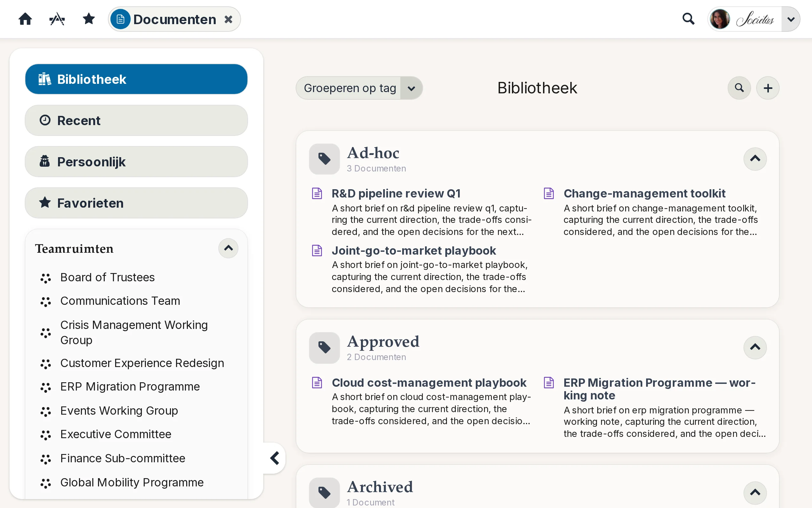Select the Documenten tab
Viewport: 812px width, 508px height.
(174, 19)
